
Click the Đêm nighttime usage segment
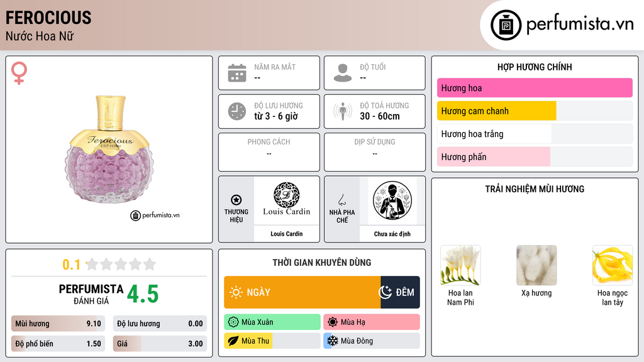(x=400, y=292)
